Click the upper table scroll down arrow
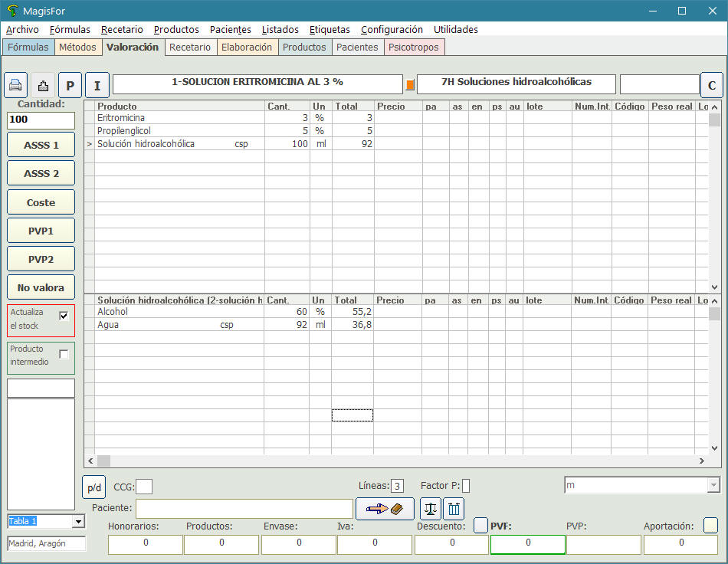728x564 pixels. [x=714, y=287]
